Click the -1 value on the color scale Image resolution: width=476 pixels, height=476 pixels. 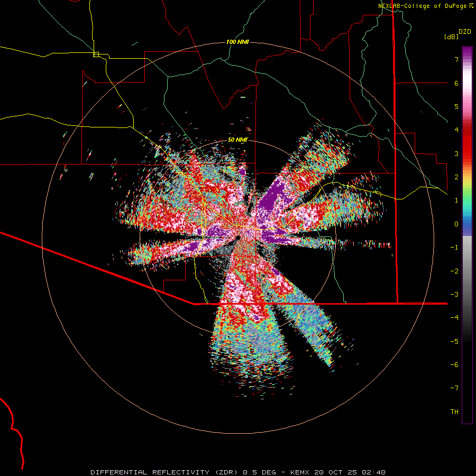pyautogui.click(x=454, y=248)
